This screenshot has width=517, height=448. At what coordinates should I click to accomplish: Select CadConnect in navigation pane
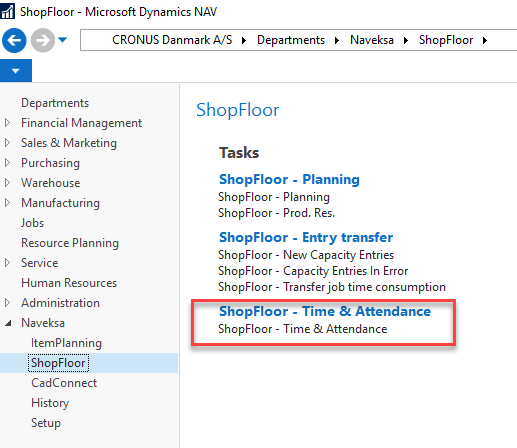[64, 383]
